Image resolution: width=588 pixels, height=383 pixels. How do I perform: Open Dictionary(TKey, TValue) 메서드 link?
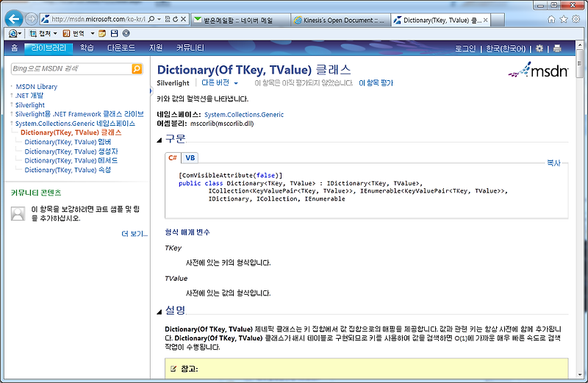71,160
